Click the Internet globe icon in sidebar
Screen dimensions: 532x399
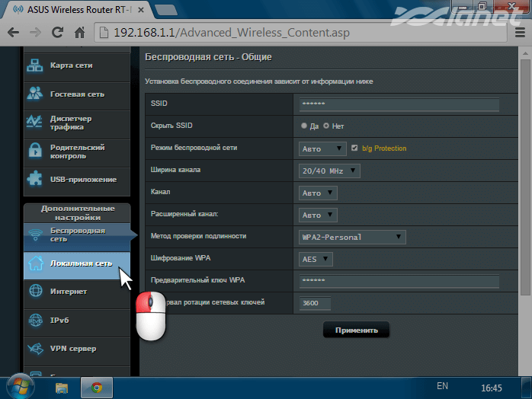click(35, 292)
